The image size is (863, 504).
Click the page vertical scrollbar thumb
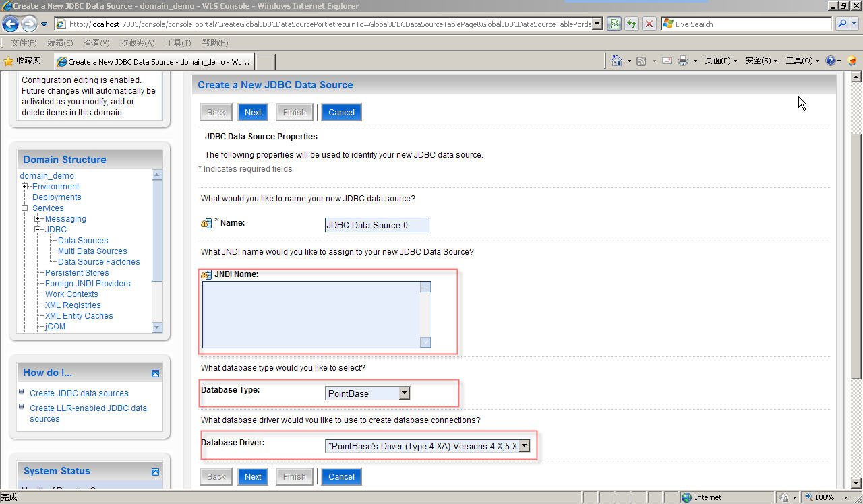tap(856, 256)
